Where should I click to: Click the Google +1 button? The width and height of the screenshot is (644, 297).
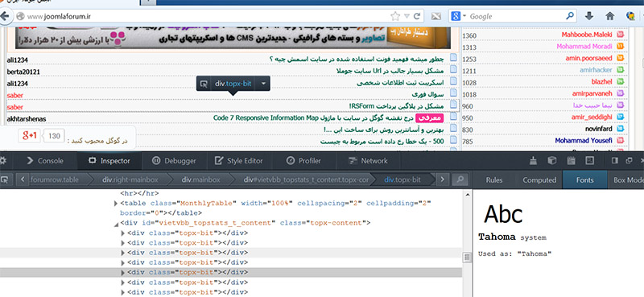[30, 135]
